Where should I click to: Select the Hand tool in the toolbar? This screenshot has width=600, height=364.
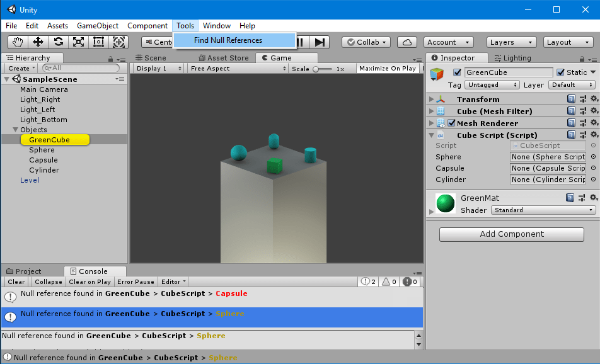[17, 42]
